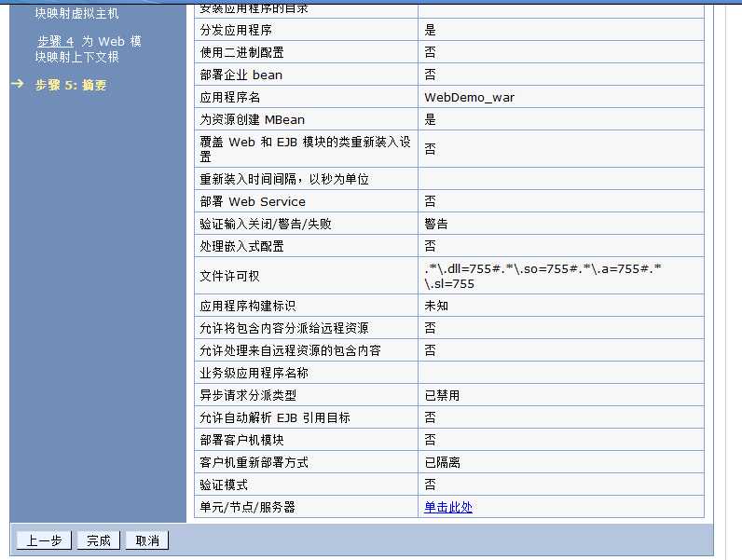742x560 pixels.
Task: Click the 允许自动解析 EJB 引用目标 label
Action: pos(274,417)
